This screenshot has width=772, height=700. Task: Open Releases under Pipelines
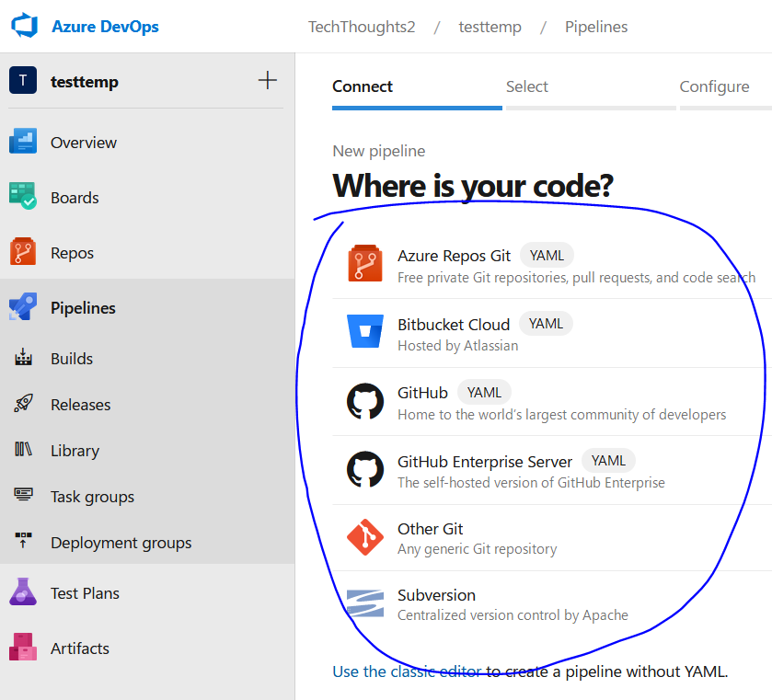pos(80,405)
